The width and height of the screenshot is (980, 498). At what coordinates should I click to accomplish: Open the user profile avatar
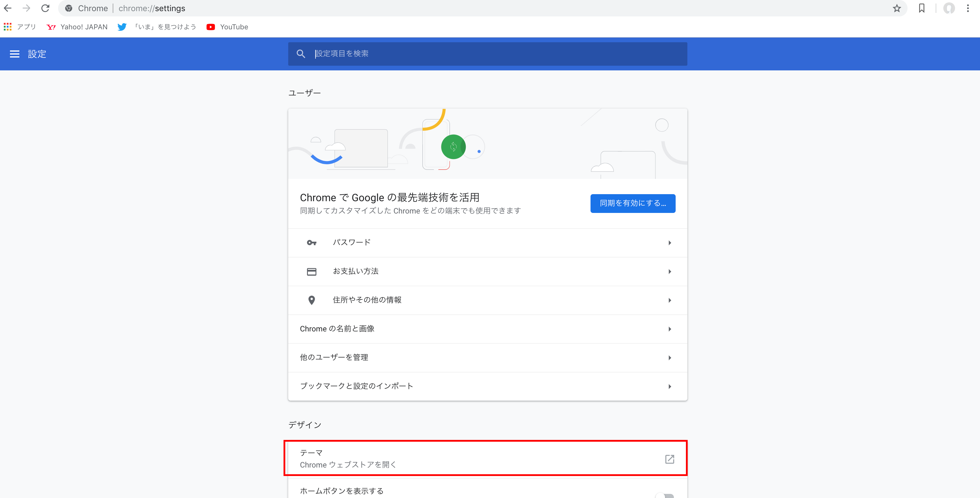pyautogui.click(x=949, y=8)
